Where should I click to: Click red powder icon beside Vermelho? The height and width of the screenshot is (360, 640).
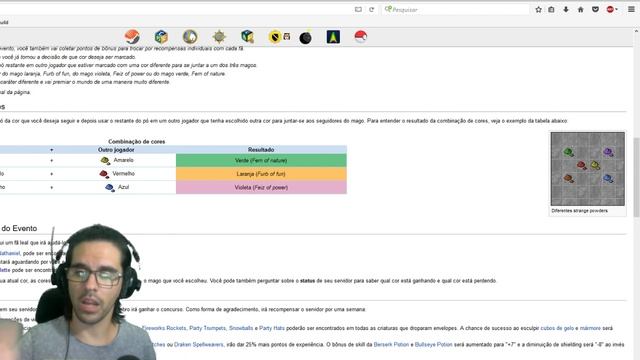(x=104, y=174)
